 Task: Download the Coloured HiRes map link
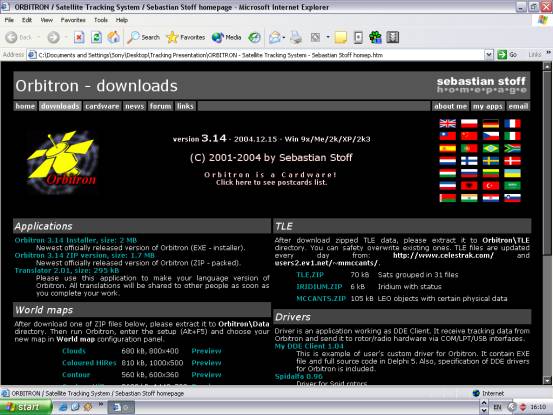tap(89, 363)
